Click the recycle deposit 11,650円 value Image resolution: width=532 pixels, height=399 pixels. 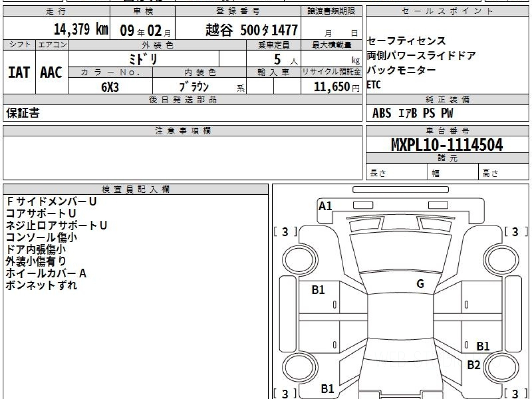[331, 87]
